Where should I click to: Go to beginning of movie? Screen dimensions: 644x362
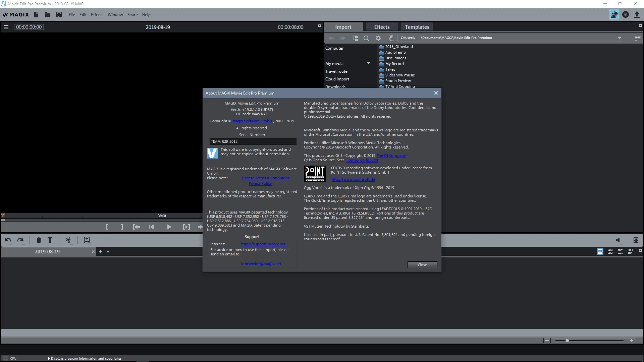pos(151,227)
